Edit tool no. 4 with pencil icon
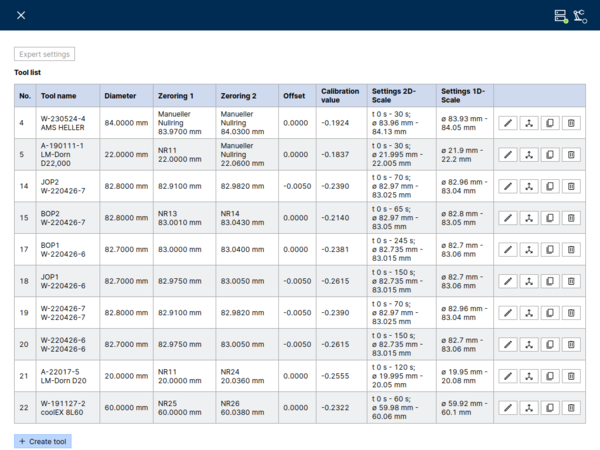This screenshot has height=450, width=600. [508, 123]
